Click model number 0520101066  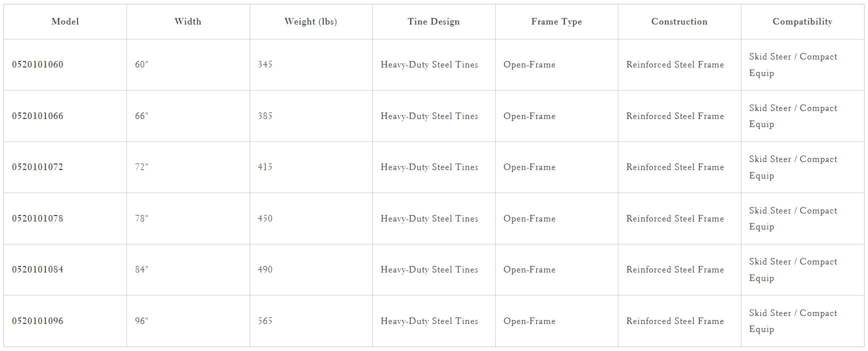38,116
